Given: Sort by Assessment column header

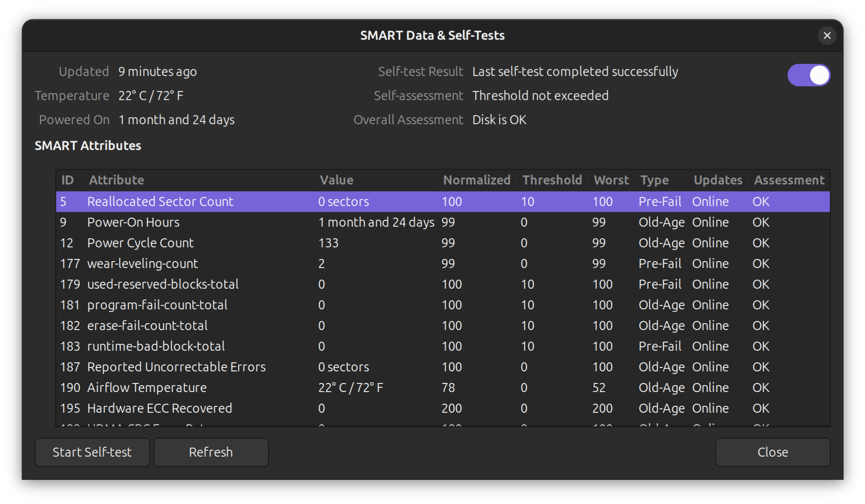Looking at the screenshot, I should [x=789, y=180].
